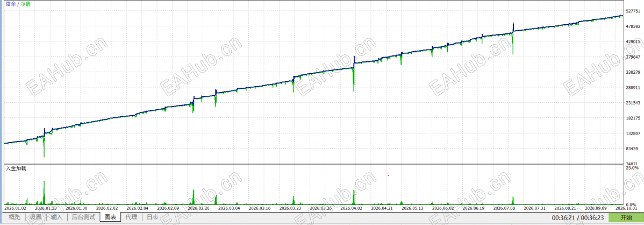Click the 2026.02.20 date label
The width and height of the screenshot is (644, 225).
pos(199,208)
